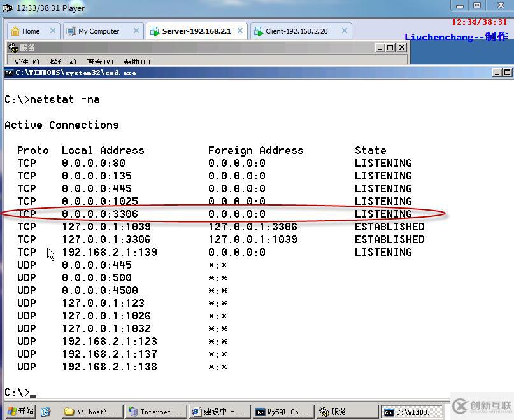The height and width of the screenshot is (420, 514).
Task: Click UDP local address 192.168.2.1:123
Action: coord(110,341)
